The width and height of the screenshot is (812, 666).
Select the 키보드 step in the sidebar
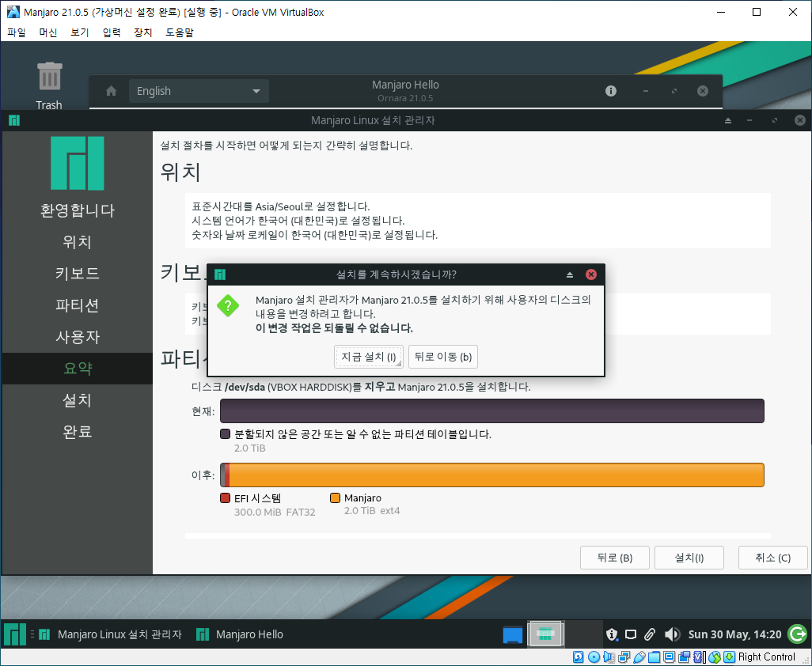tap(77, 273)
